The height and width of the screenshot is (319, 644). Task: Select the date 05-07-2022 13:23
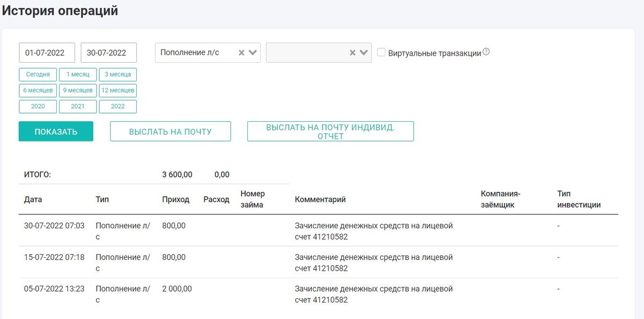pyautogui.click(x=54, y=289)
